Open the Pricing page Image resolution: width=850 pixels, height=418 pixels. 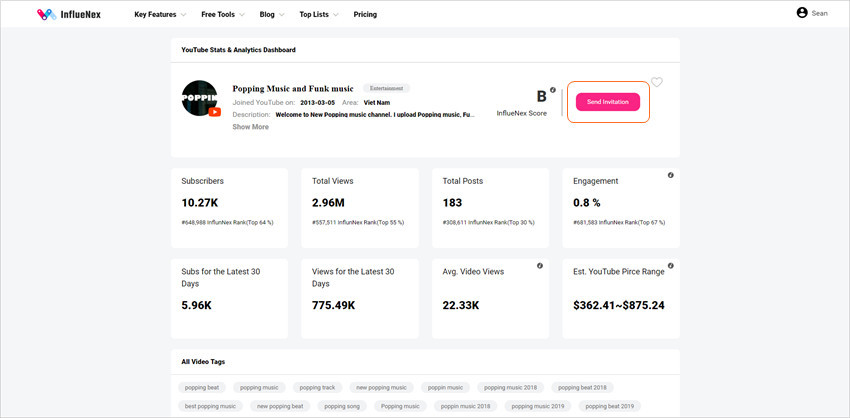pos(365,15)
